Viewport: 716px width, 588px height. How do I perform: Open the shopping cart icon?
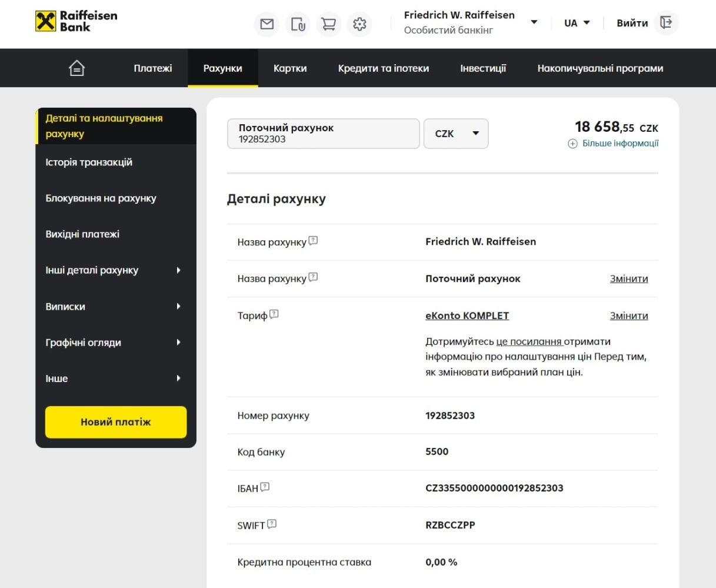click(x=329, y=24)
